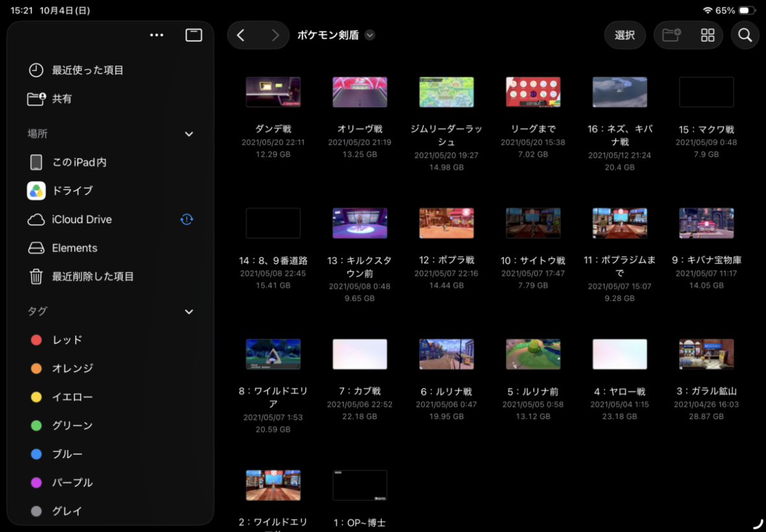766x532 pixels.
Task: Open the 15：マクワ戦 thumbnail
Action: [x=706, y=91]
